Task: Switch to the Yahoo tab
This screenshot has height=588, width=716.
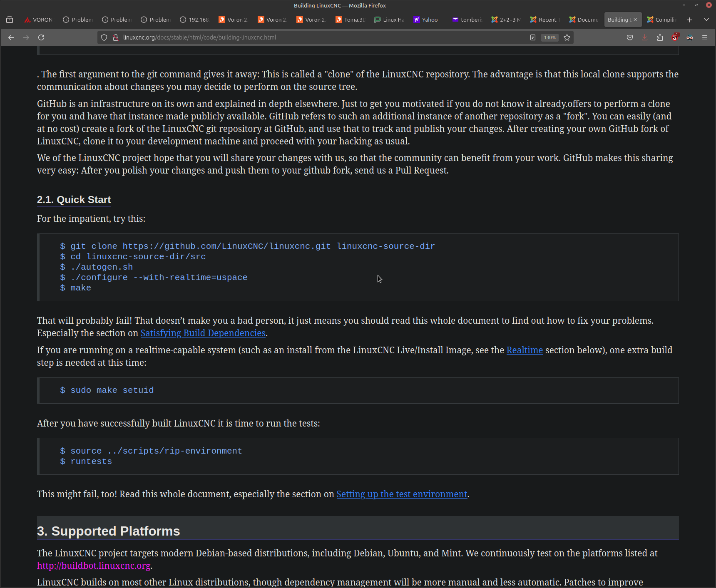Action: coord(428,20)
